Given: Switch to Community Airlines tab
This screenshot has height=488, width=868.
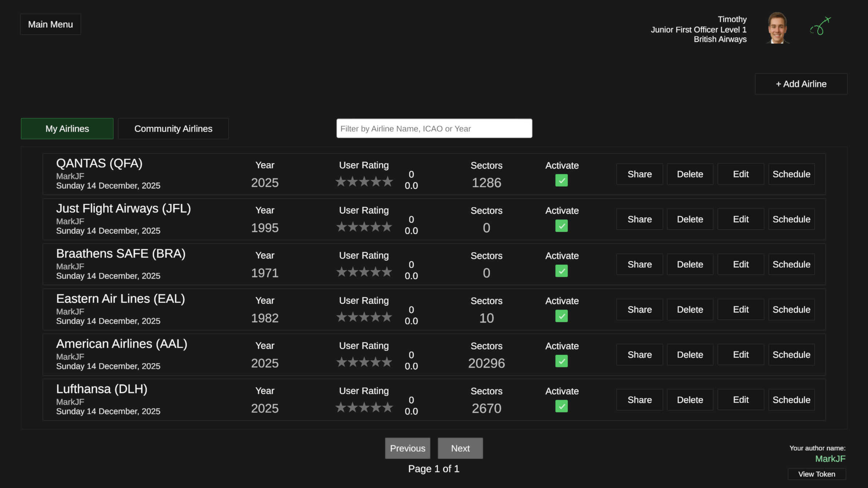Looking at the screenshot, I should pyautogui.click(x=173, y=129).
